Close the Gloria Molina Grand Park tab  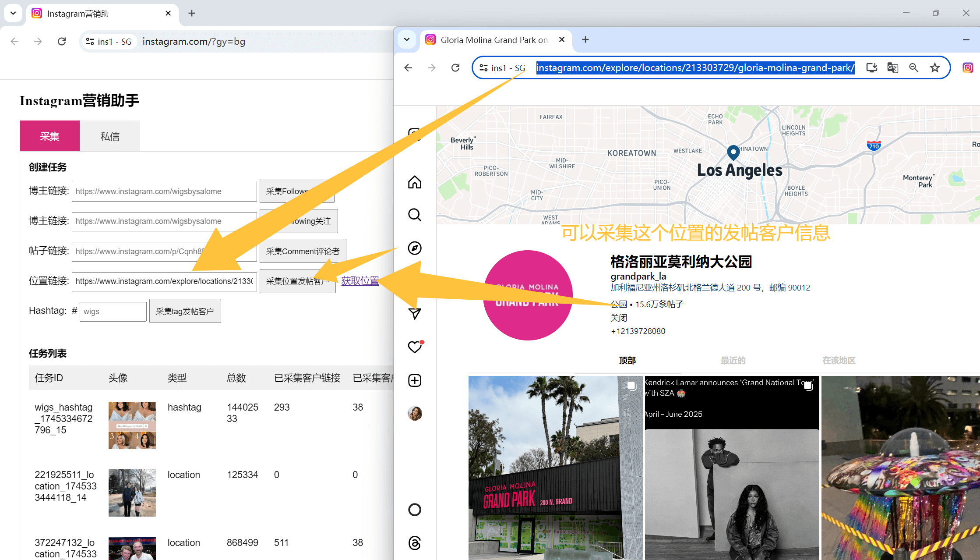562,40
